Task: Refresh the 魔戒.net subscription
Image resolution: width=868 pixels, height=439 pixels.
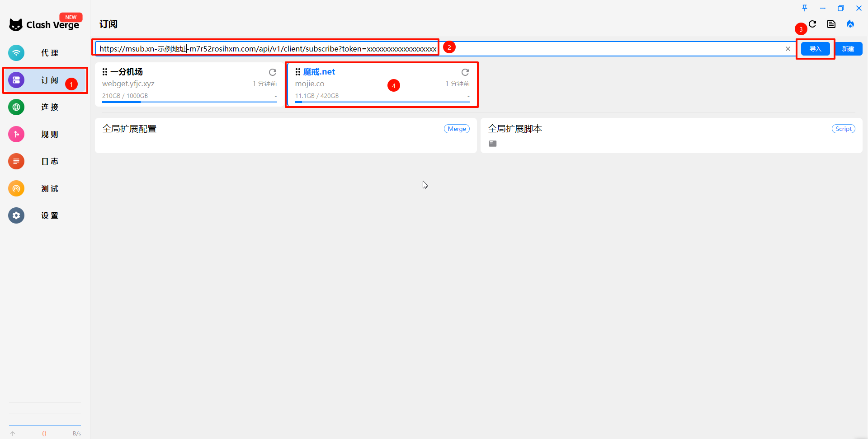Action: [x=465, y=72]
